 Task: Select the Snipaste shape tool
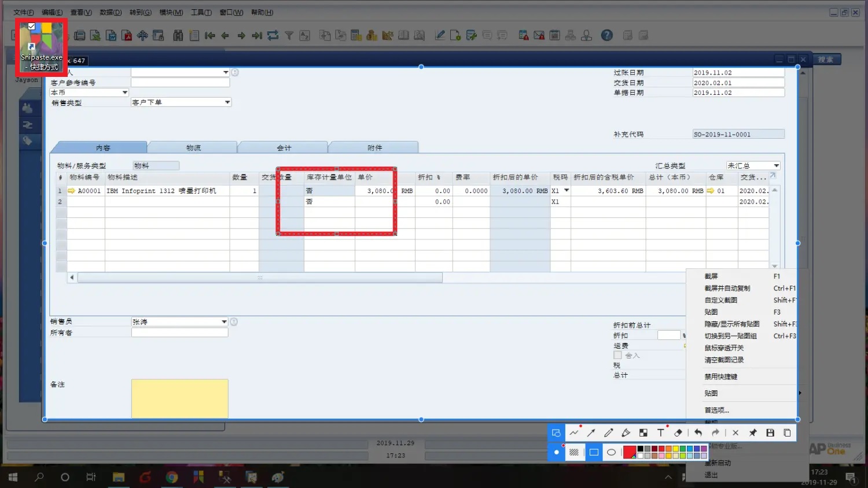556,432
